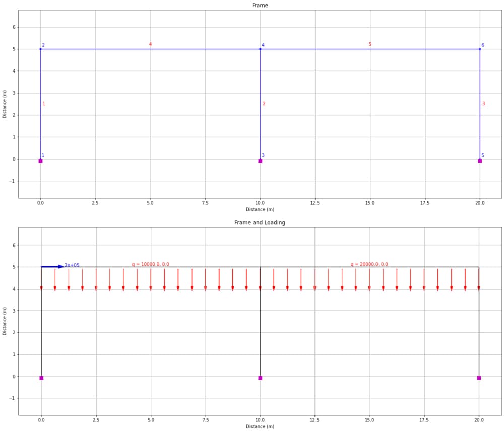504x431 pixels.
Task: Select node 6 at the top-right corner
Action: coord(480,49)
